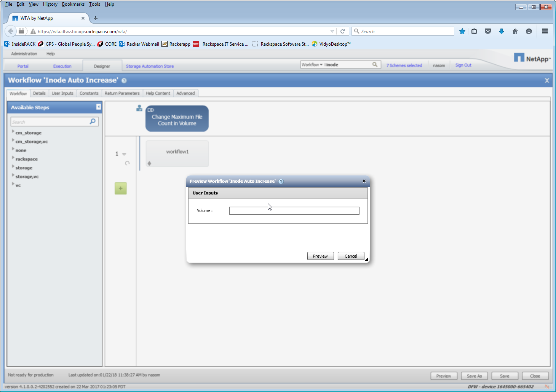Click the WFA search magnifier icon
This screenshot has height=392, width=556.
[375, 65]
